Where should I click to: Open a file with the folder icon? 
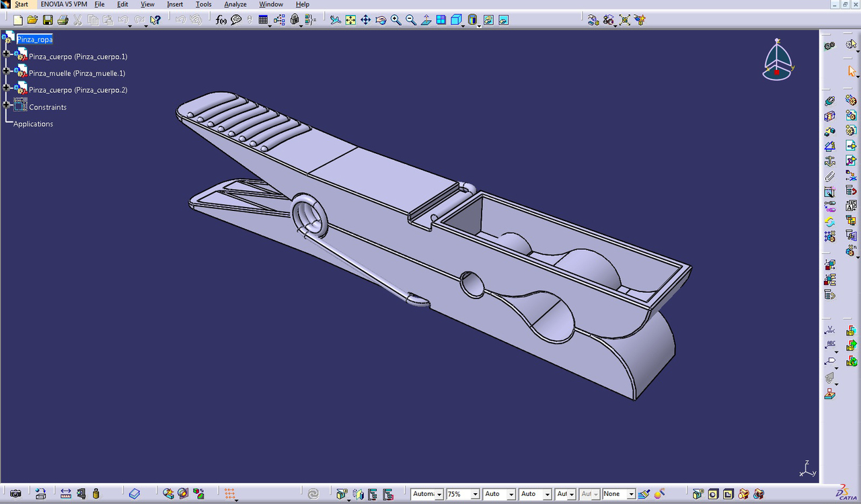tap(32, 20)
